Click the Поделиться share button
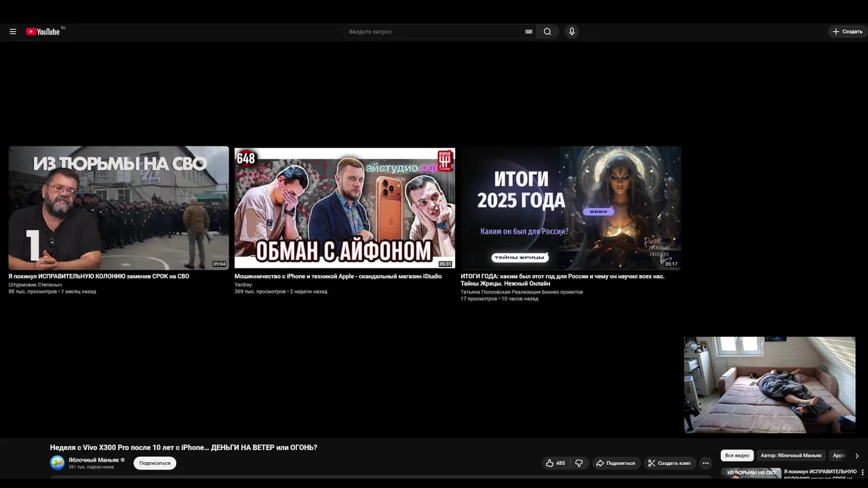This screenshot has height=488, width=868. point(615,463)
